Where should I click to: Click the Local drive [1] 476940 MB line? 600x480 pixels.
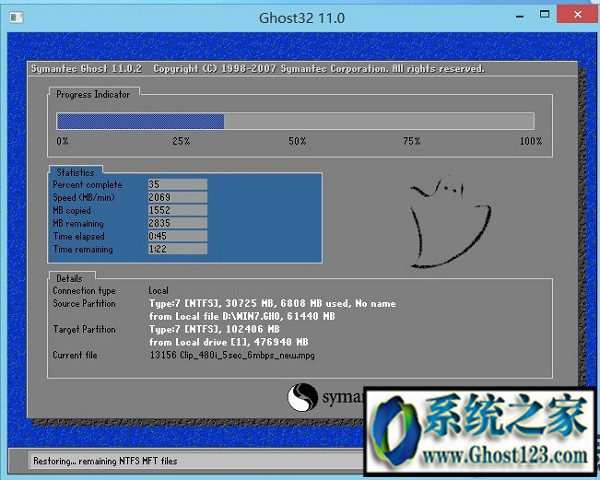tap(229, 342)
